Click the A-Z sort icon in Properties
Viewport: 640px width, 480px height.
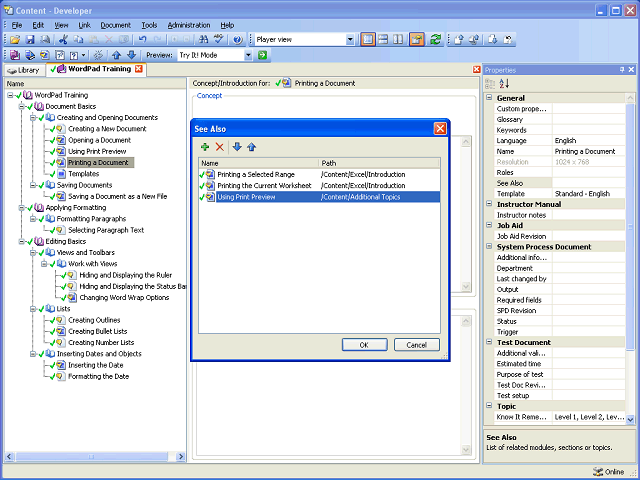[504, 84]
